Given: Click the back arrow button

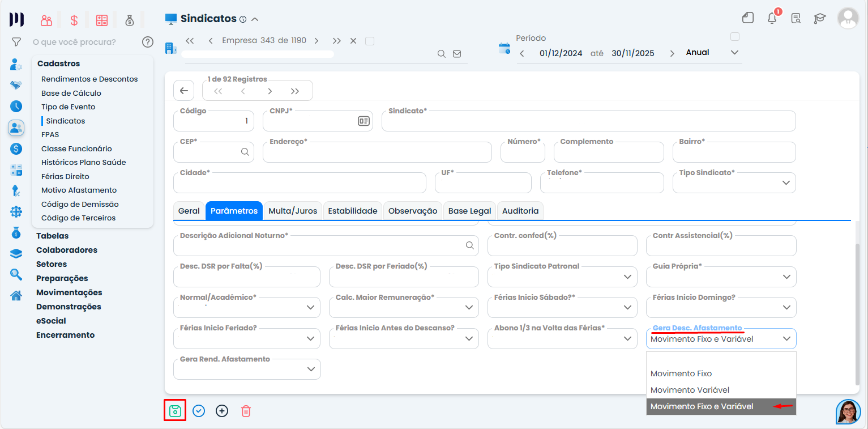Looking at the screenshot, I should [183, 91].
